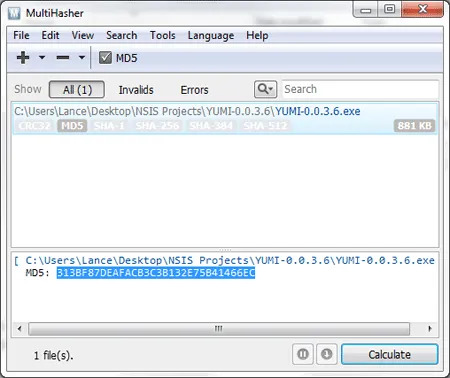
Task: Click the SHA-1 hash tag
Action: (109, 126)
